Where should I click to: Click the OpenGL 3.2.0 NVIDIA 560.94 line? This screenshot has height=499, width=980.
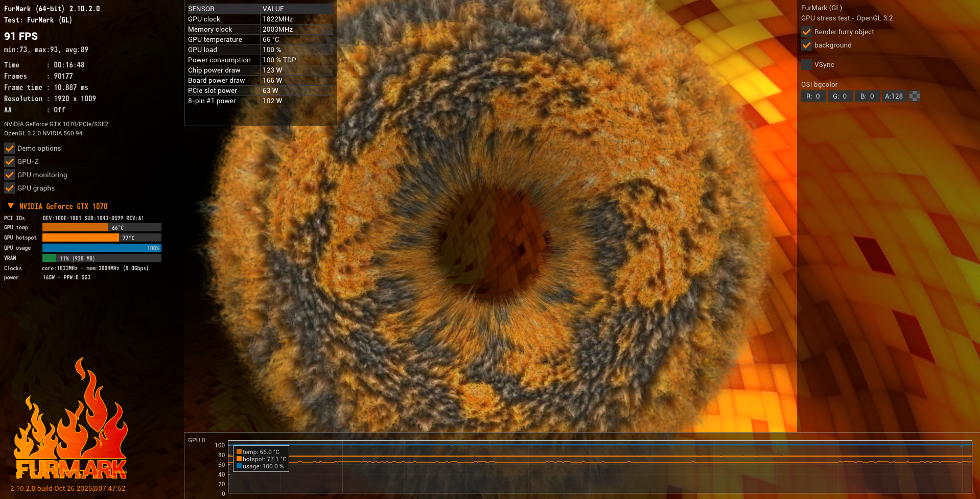[x=43, y=133]
